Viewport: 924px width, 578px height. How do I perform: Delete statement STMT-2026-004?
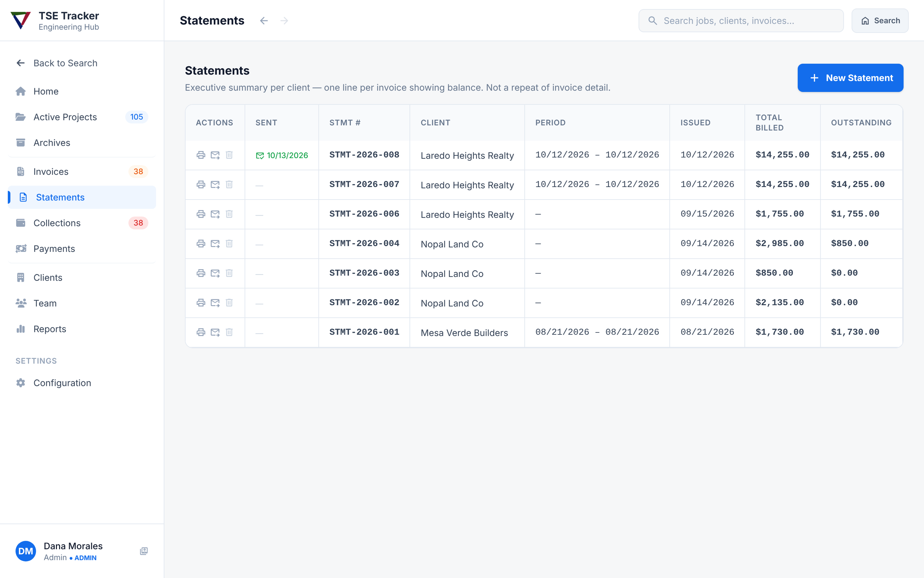tap(229, 243)
